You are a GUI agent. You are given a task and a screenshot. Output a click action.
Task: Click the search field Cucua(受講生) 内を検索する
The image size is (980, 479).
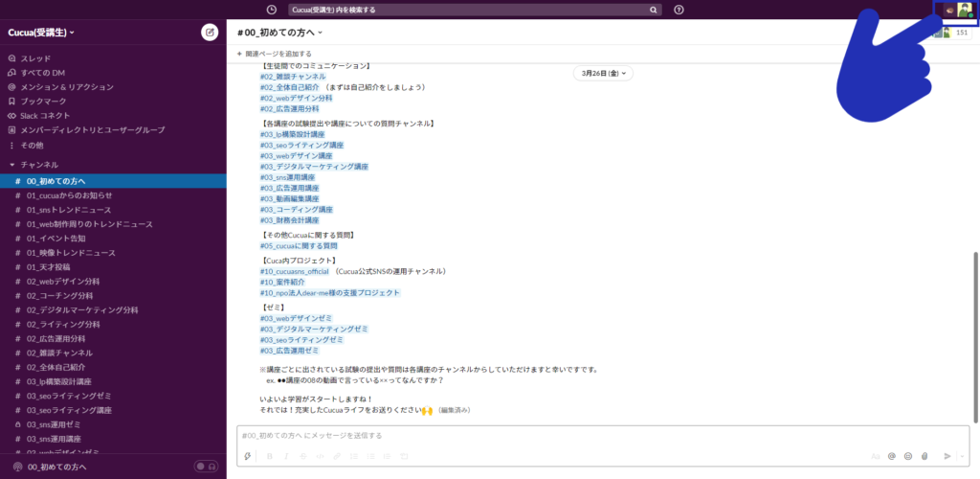click(475, 10)
